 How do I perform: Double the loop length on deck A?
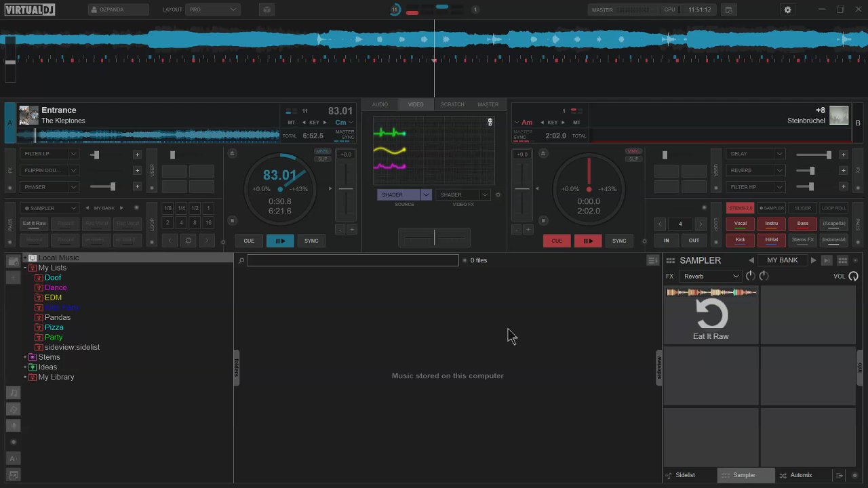pyautogui.click(x=206, y=241)
